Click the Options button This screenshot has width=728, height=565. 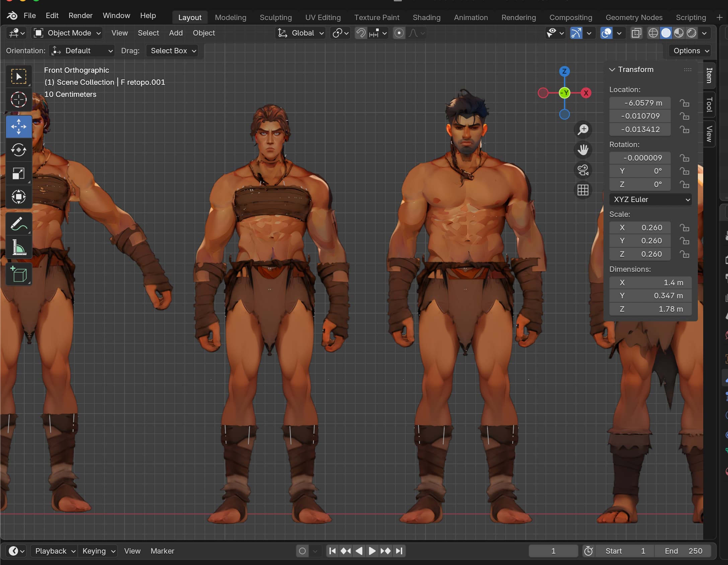pyautogui.click(x=690, y=51)
